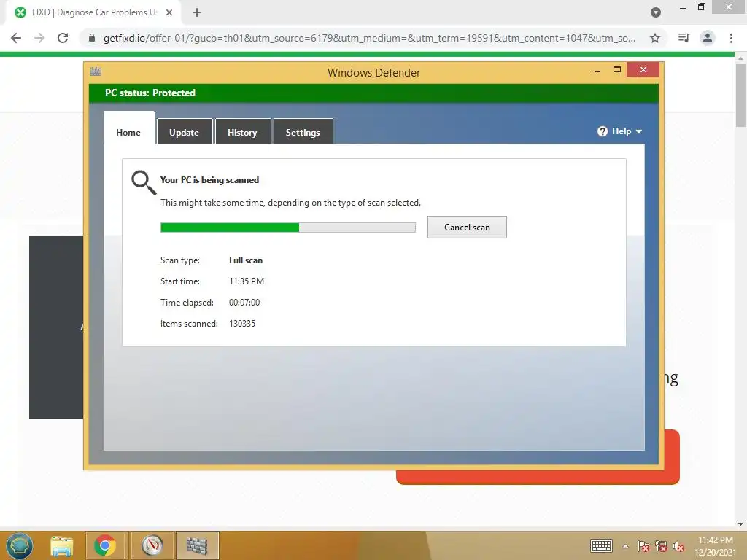
Task: Bookmark this page with the star icon
Action: tap(655, 38)
